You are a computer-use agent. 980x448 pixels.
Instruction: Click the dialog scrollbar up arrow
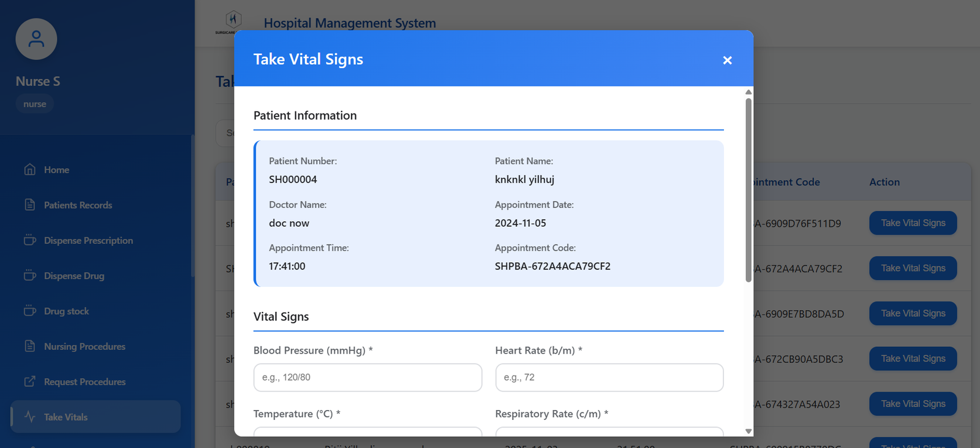pyautogui.click(x=748, y=92)
